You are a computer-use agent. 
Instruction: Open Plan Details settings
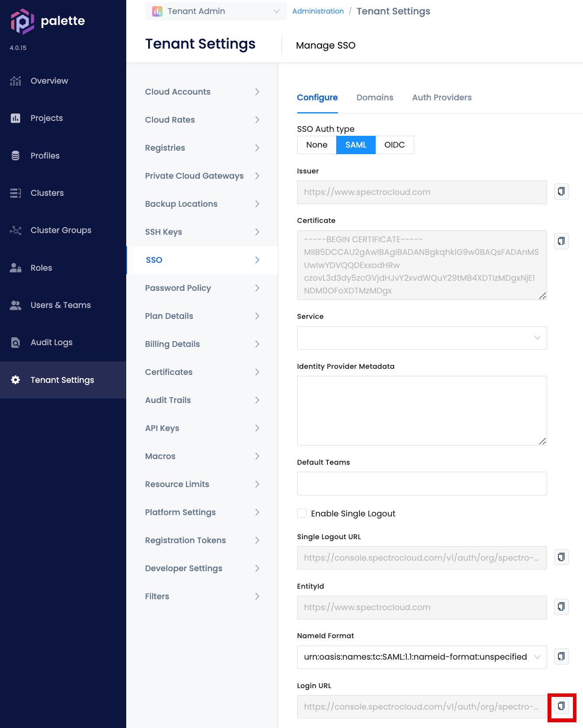coord(203,316)
